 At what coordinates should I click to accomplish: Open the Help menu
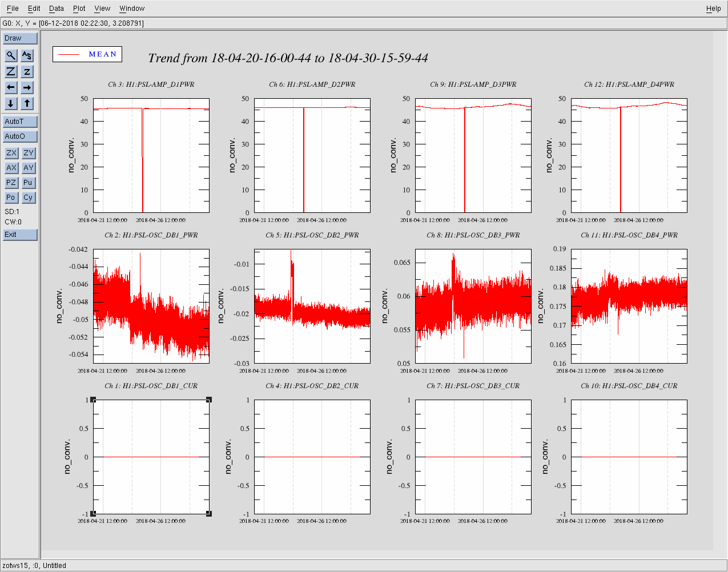click(713, 9)
